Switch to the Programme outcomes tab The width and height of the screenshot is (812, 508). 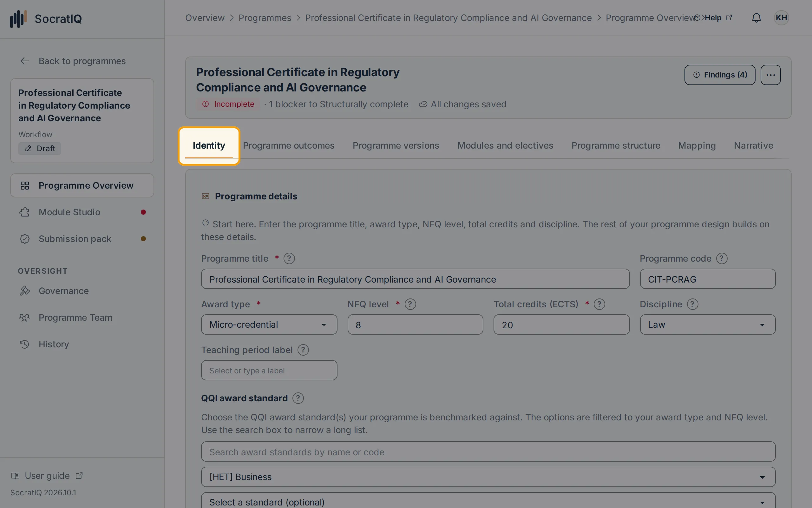289,145
